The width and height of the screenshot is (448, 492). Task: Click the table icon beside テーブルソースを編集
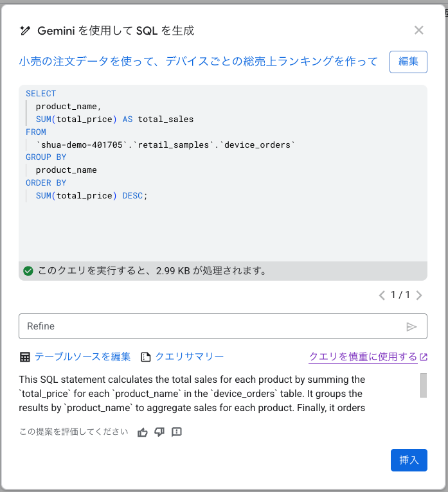click(x=25, y=357)
